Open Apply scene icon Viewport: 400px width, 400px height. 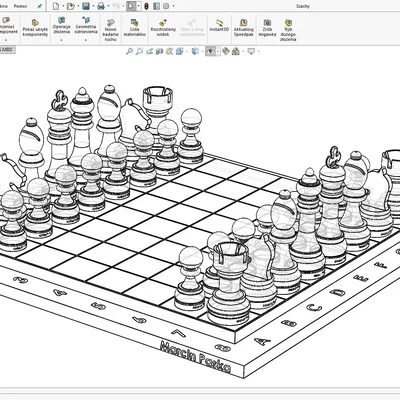(x=236, y=51)
